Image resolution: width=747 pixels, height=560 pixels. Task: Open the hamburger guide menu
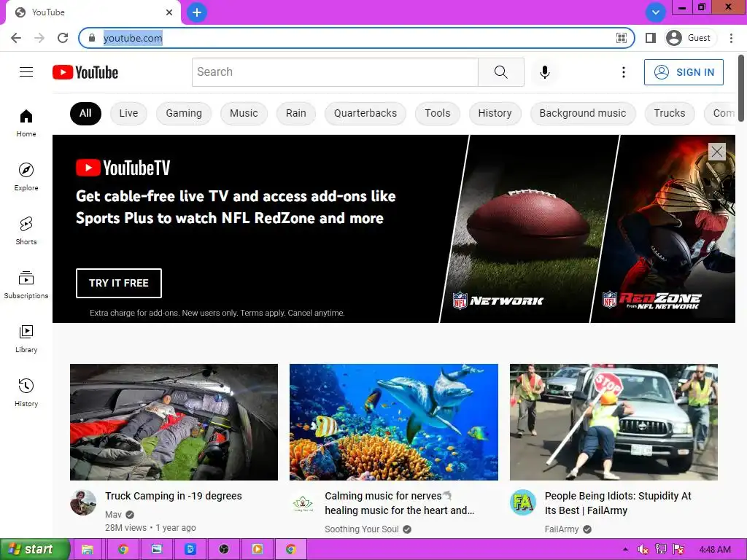click(x=26, y=72)
